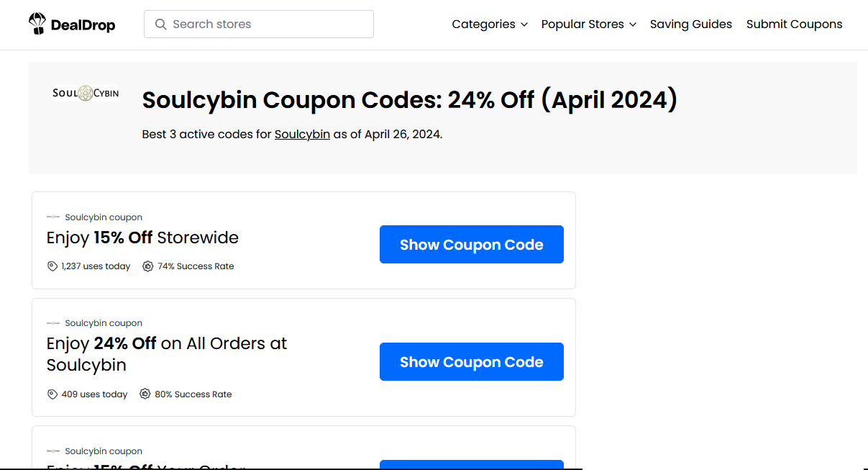868x470 pixels.
Task: Focus the Search stores input field
Action: point(259,24)
